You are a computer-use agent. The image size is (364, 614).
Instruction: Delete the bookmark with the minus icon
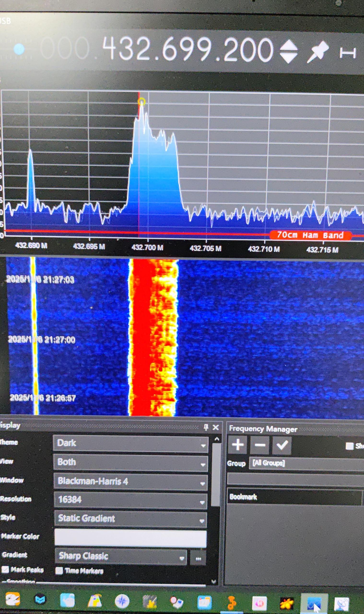pos(259,445)
